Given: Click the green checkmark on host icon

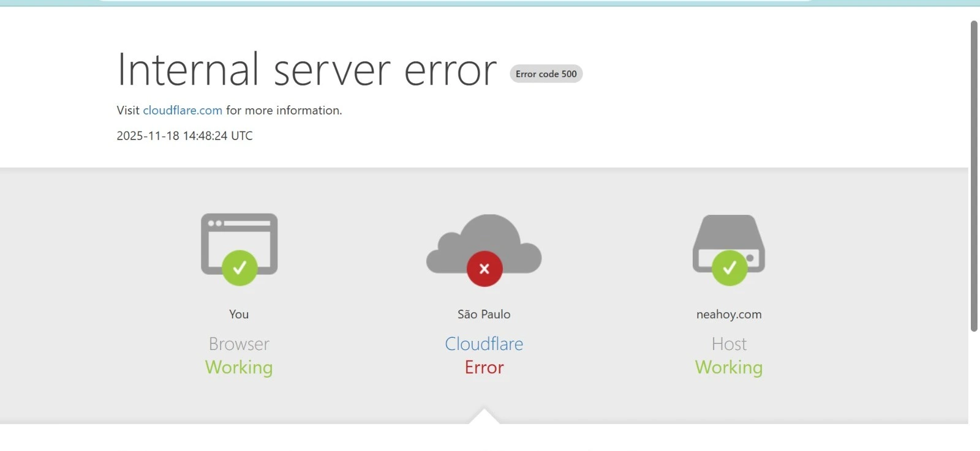Looking at the screenshot, I should 729,268.
